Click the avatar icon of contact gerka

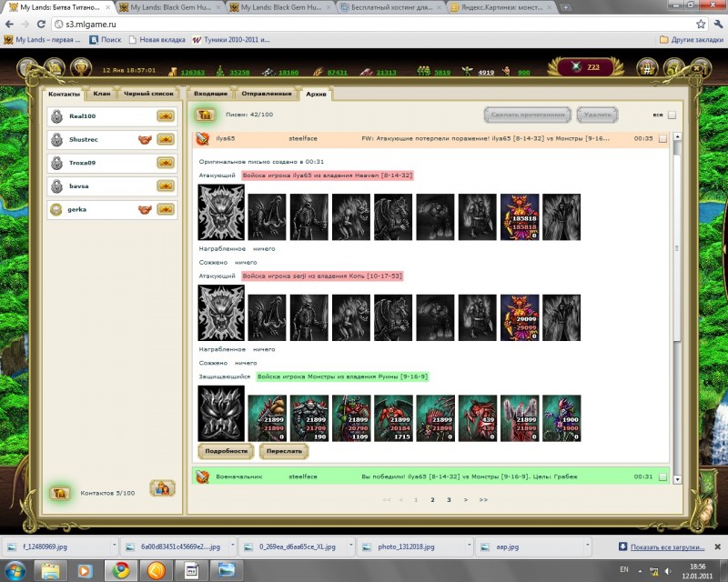coord(56,210)
